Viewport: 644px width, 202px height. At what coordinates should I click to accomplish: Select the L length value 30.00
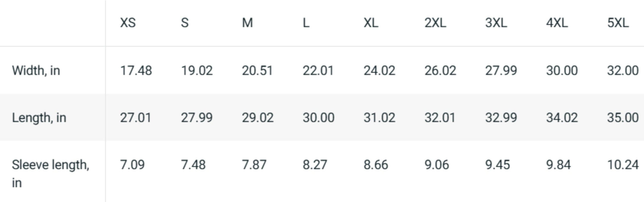click(318, 118)
